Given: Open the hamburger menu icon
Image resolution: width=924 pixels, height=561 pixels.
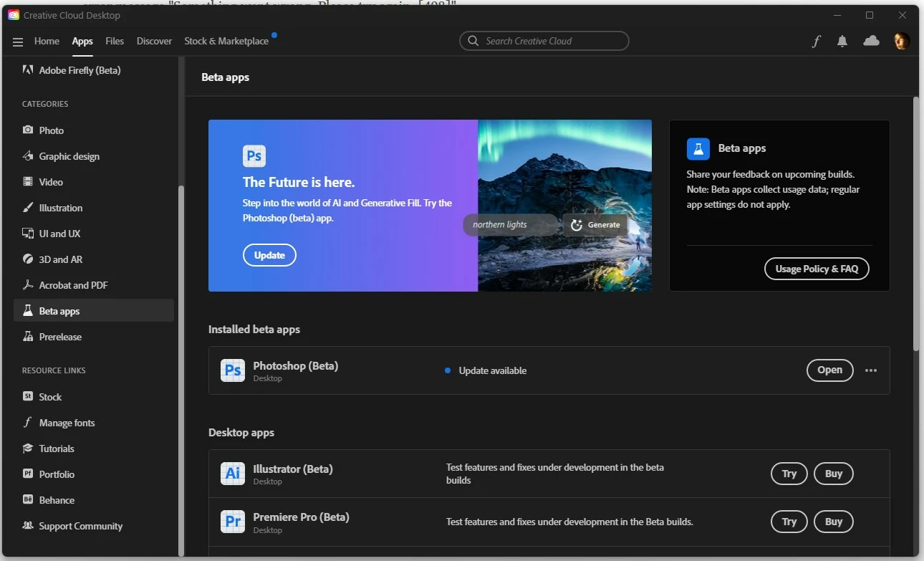Looking at the screenshot, I should click(18, 42).
